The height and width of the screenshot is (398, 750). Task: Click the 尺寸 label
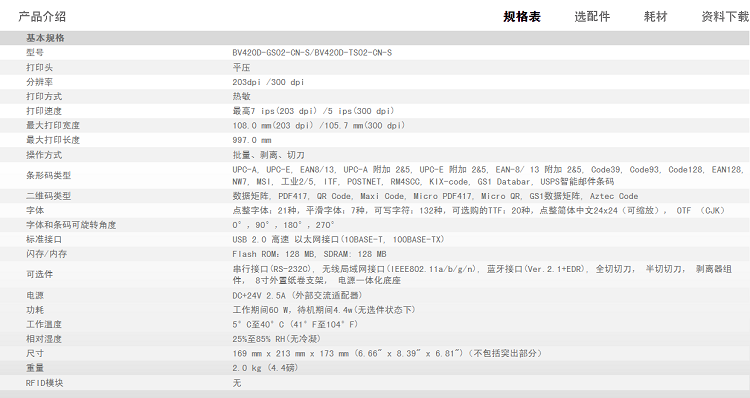coord(35,353)
